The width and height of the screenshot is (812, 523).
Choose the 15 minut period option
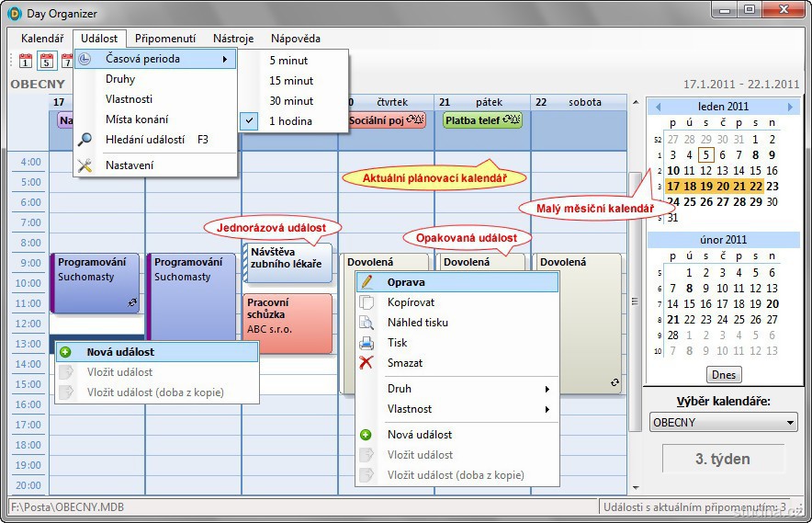coord(290,81)
